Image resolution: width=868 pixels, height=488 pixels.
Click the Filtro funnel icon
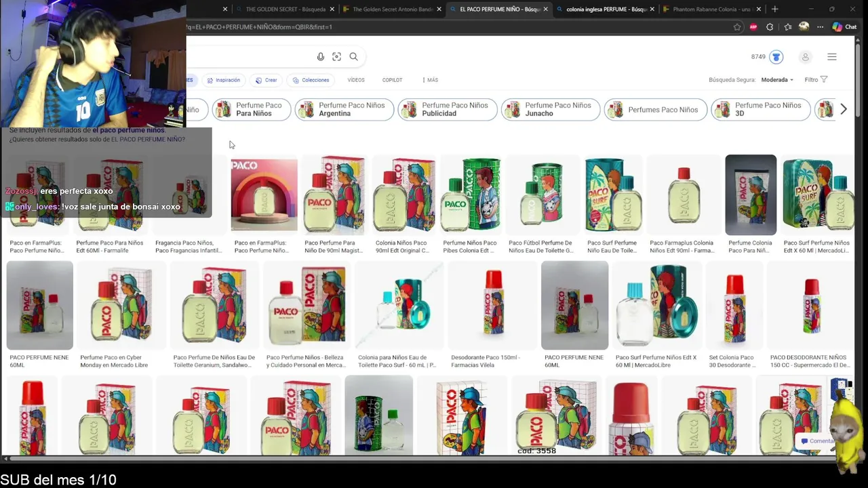[824, 80]
